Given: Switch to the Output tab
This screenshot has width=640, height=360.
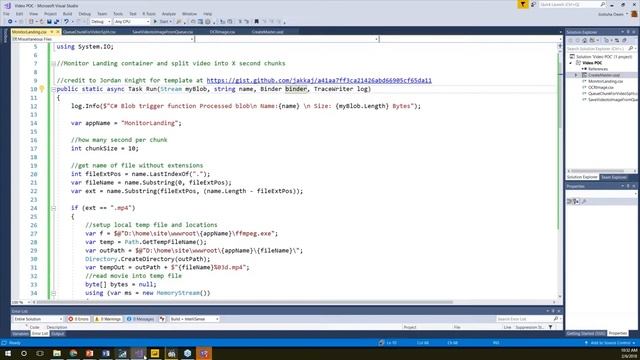Looking at the screenshot, I should (x=58, y=334).
